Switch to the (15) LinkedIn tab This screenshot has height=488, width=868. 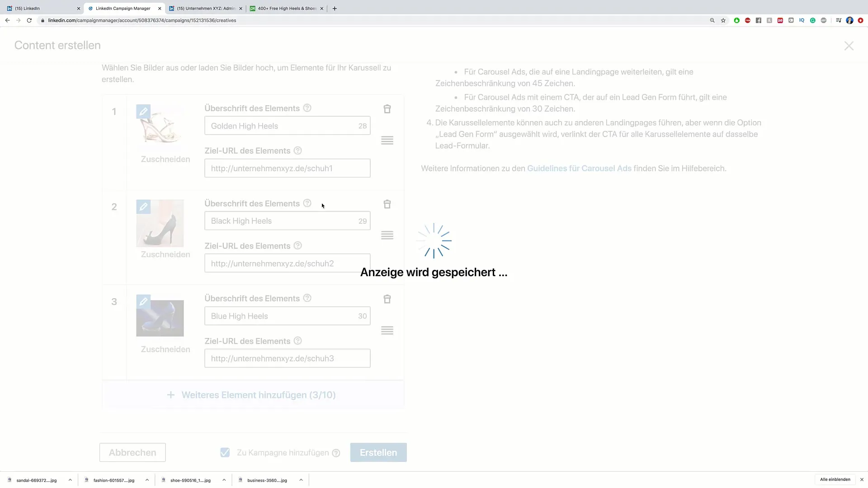pyautogui.click(x=42, y=8)
